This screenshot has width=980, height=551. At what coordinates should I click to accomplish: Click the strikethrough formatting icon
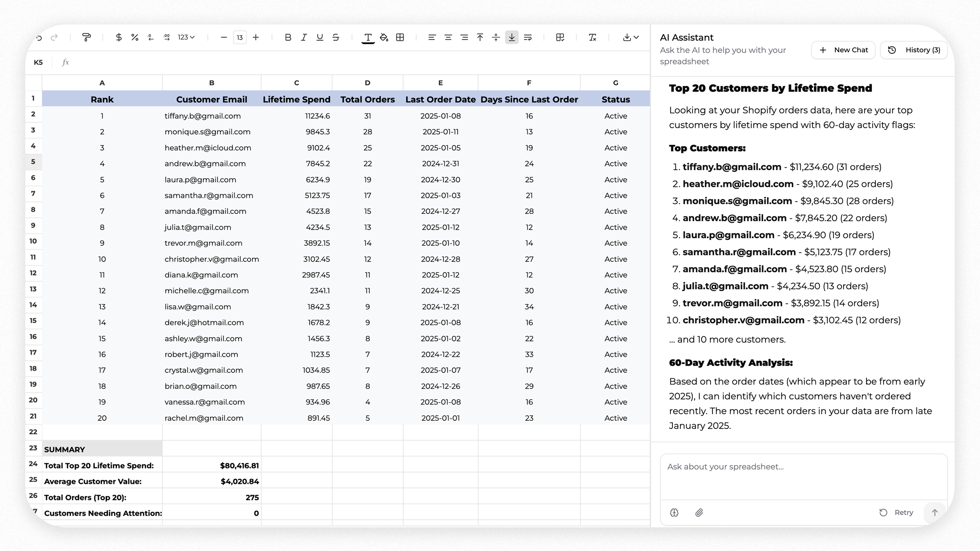click(336, 38)
